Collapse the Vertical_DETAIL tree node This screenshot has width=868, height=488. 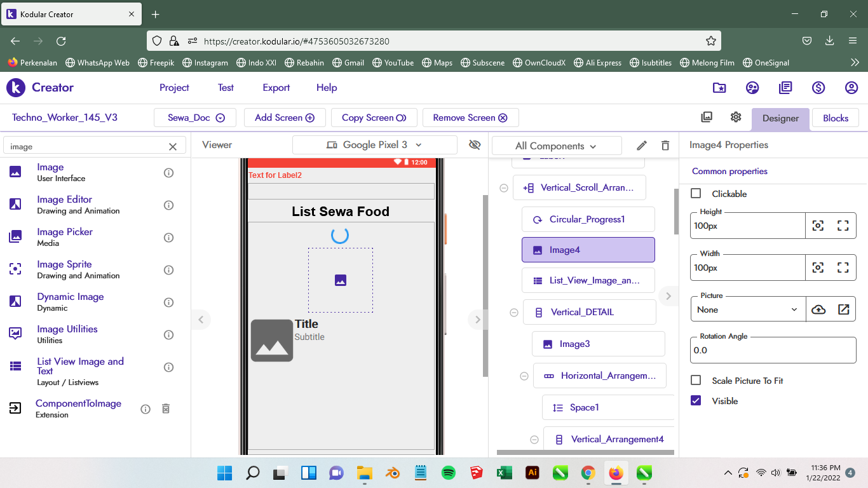click(514, 312)
